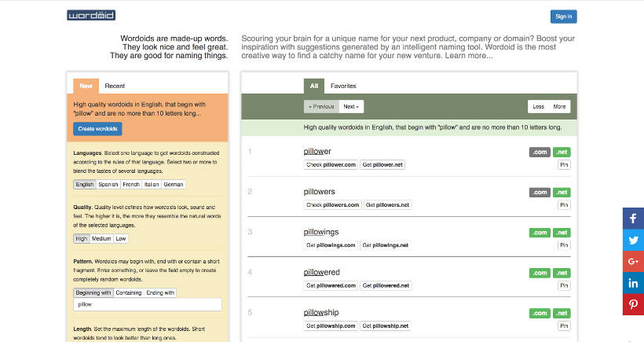Click the Pinterest share icon
This screenshot has width=644, height=342.
coord(633,303)
